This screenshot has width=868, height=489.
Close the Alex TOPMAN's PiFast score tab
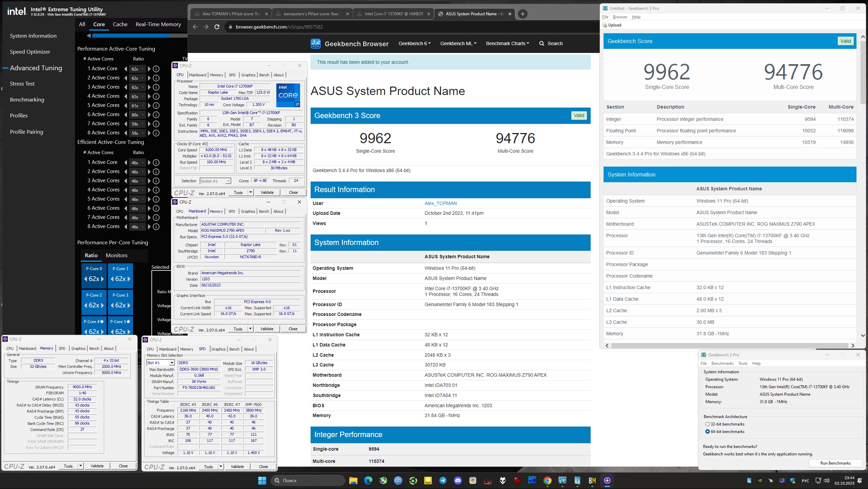pyautogui.click(x=266, y=14)
